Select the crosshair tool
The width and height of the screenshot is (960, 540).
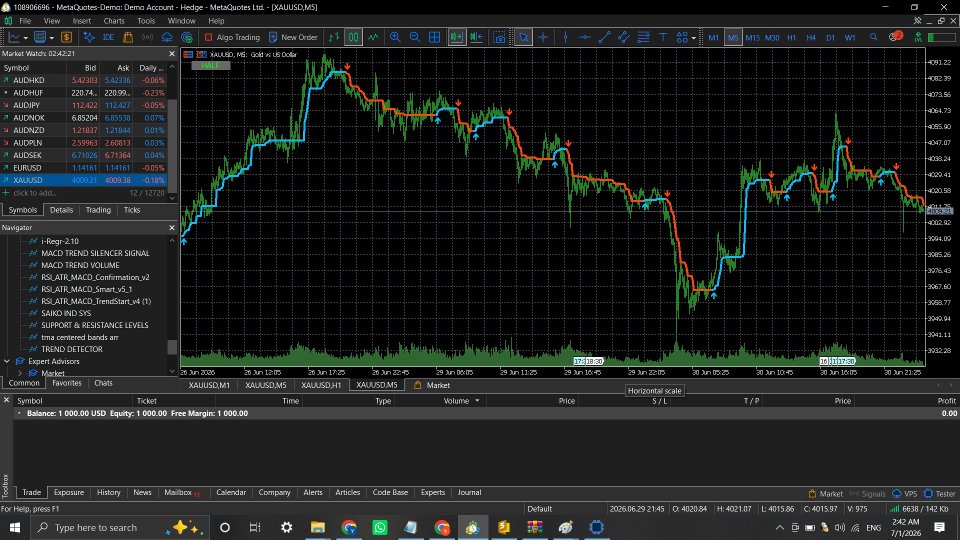(x=543, y=37)
